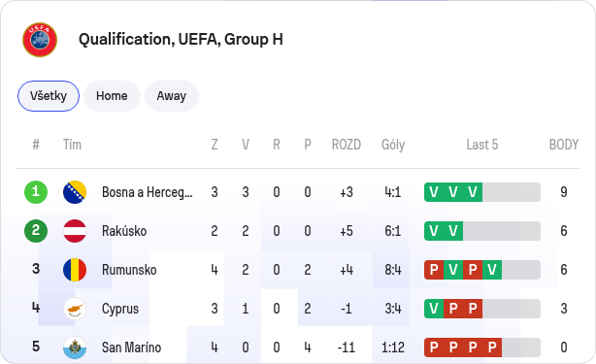Click Cyprus's green V result badge
The image size is (596, 364).
click(x=434, y=309)
